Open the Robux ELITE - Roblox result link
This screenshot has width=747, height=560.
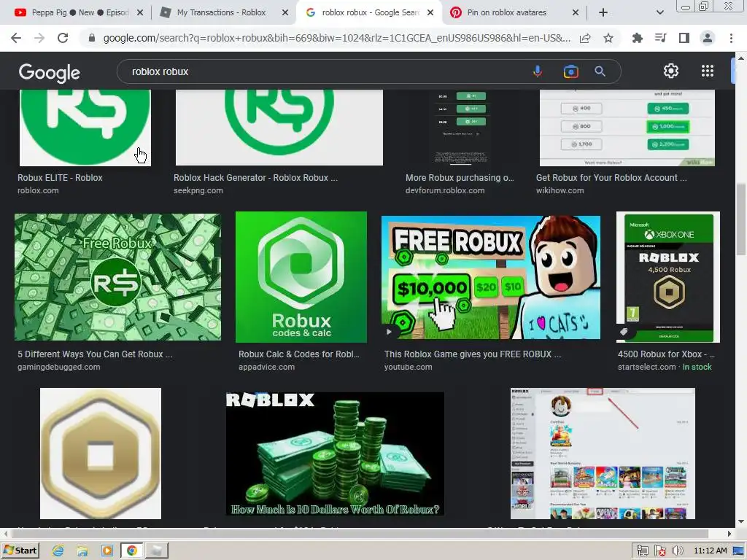[60, 178]
